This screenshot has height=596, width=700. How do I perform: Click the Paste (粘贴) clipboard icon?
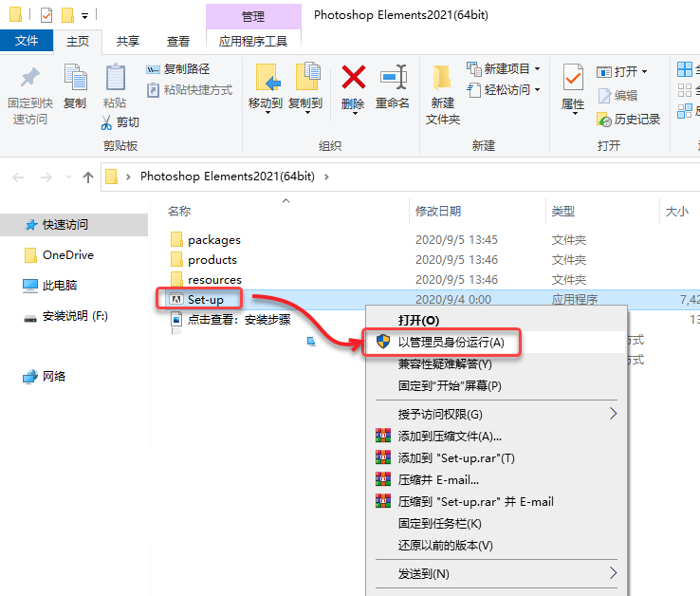[115, 77]
